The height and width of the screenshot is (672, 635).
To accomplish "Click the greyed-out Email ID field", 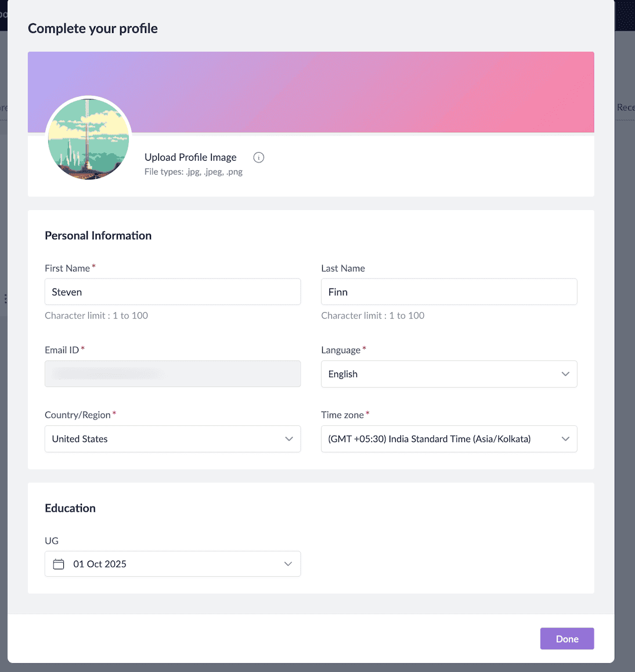I will pos(172,374).
